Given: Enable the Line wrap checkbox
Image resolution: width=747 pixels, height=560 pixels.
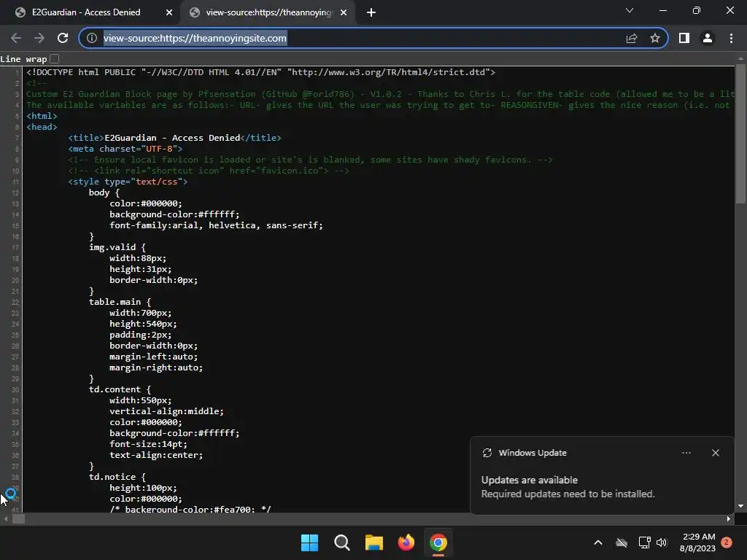Looking at the screenshot, I should [54, 58].
